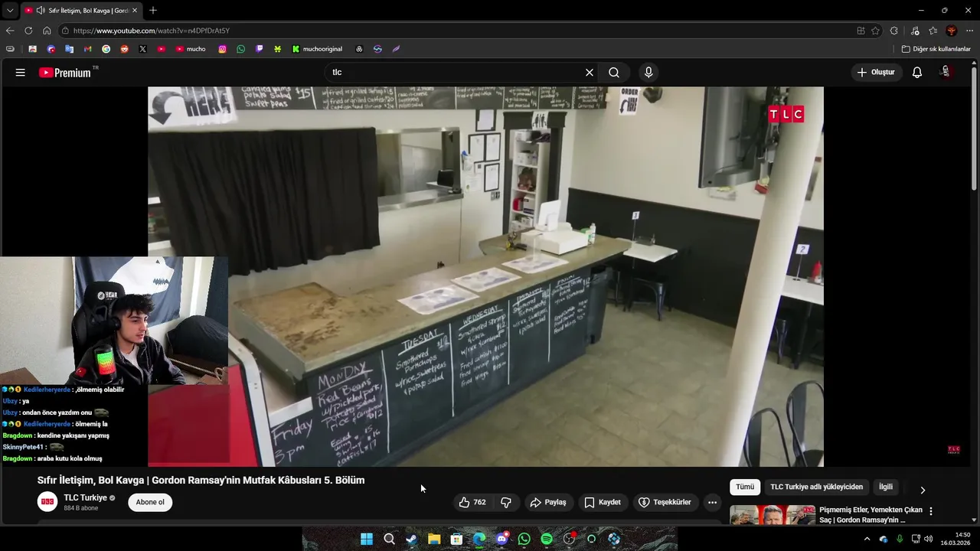Close the Sıfır İletişim YouTube tab
The width and height of the screenshot is (980, 551).
pos(135,11)
